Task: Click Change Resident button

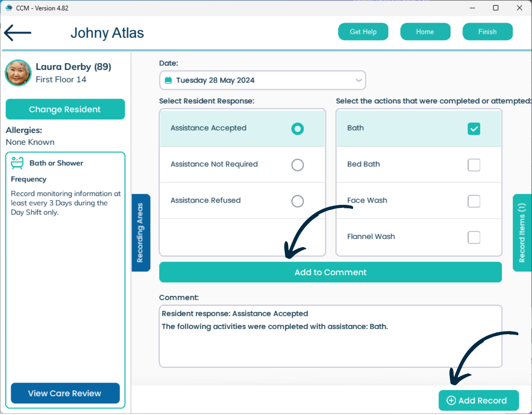Action: pyautogui.click(x=65, y=110)
